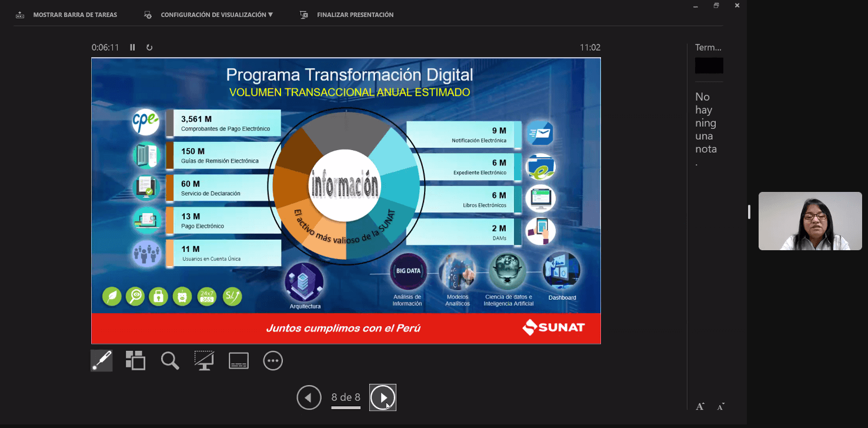
Task: Click the Modelos Analíticos circle icon
Action: [x=458, y=271]
